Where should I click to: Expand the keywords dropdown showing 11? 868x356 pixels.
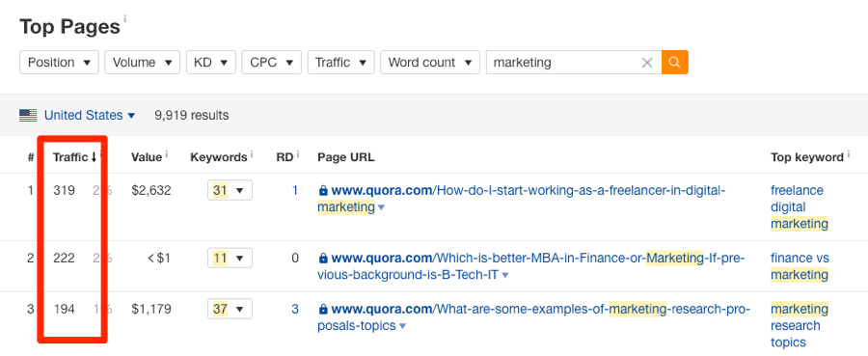(230, 258)
